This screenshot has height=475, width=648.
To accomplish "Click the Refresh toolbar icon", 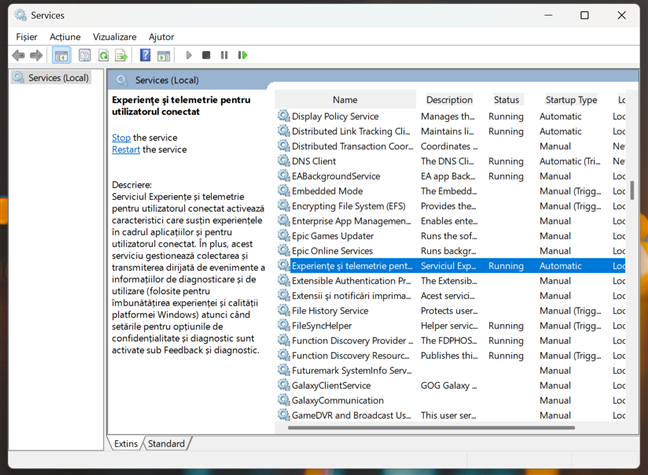I will 103,56.
